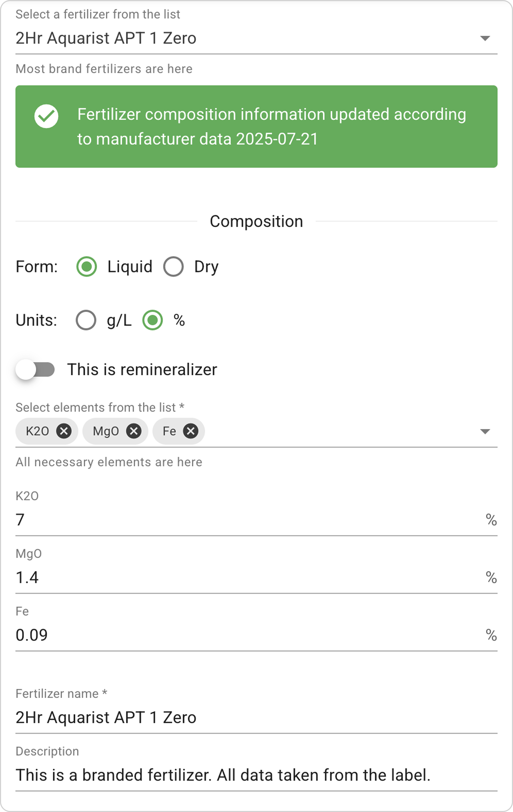This screenshot has height=812, width=513.
Task: Click the Composition section heading
Action: [256, 221]
